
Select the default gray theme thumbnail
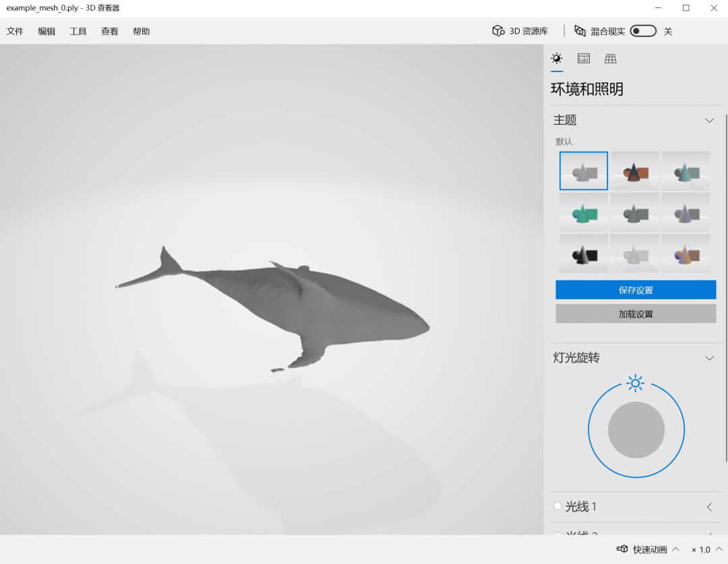584,171
